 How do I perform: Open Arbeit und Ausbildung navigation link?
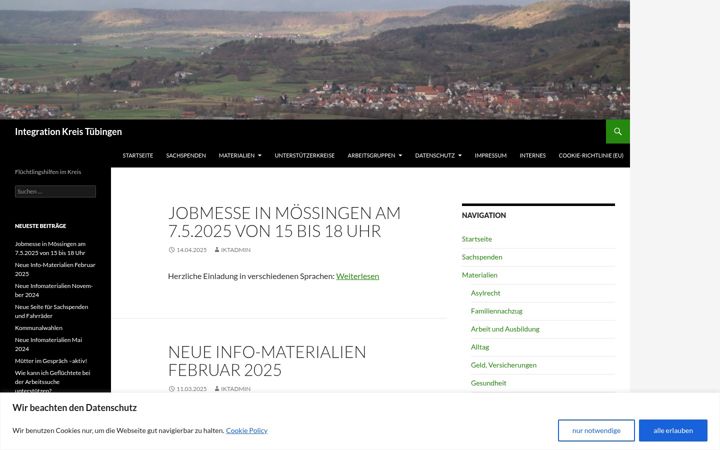point(505,329)
